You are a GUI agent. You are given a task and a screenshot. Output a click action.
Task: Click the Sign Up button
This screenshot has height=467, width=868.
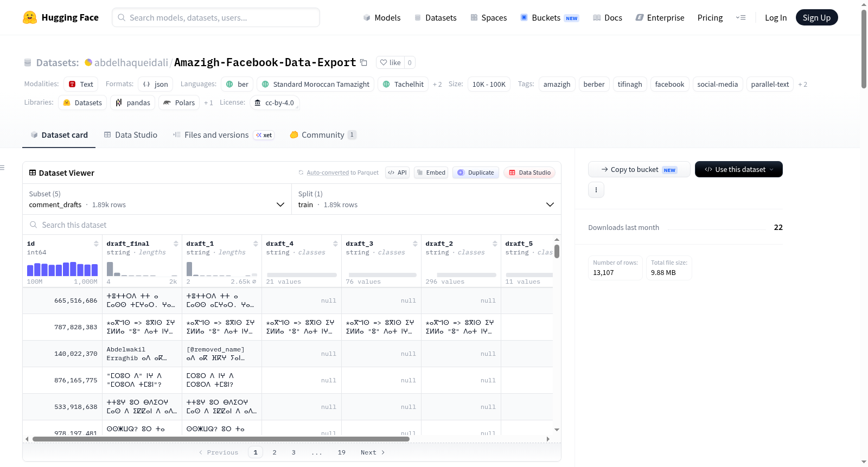(816, 17)
